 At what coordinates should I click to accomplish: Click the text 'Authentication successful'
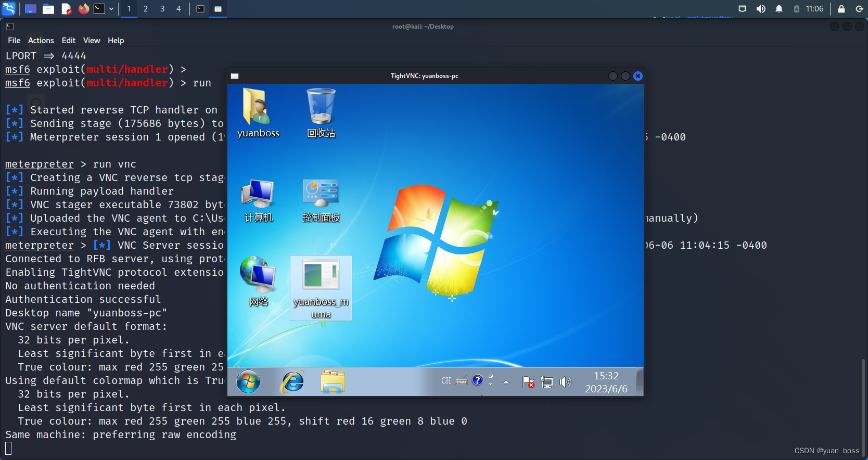tap(83, 299)
